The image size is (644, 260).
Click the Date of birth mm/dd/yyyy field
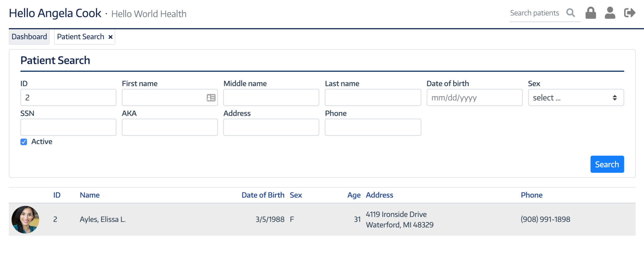point(474,98)
